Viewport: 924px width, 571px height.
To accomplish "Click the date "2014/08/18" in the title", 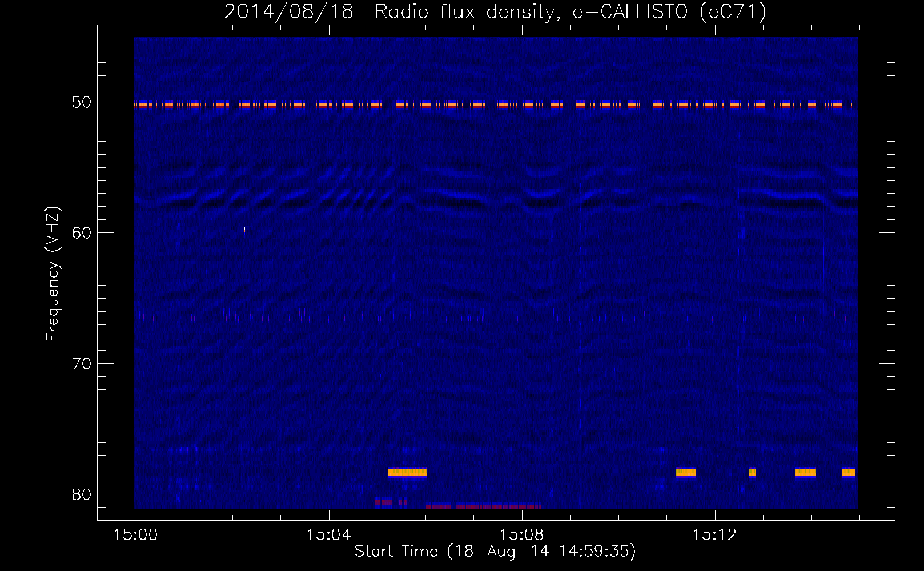I will [288, 11].
